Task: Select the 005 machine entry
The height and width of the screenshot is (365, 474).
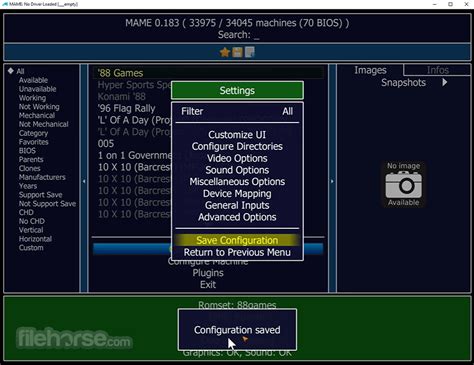Action: (x=106, y=144)
